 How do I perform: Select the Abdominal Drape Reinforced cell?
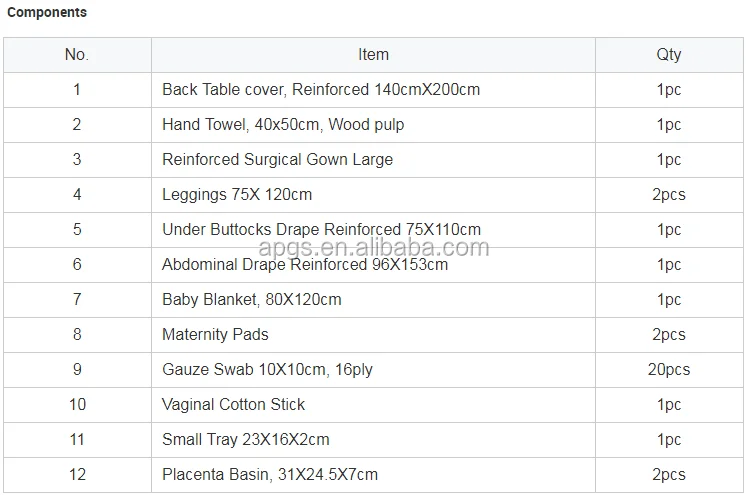305,265
